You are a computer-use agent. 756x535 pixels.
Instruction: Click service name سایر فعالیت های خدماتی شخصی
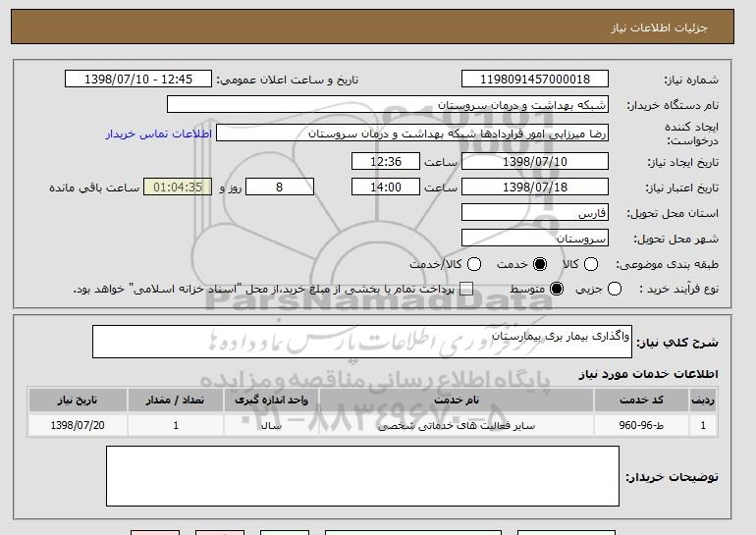457,426
